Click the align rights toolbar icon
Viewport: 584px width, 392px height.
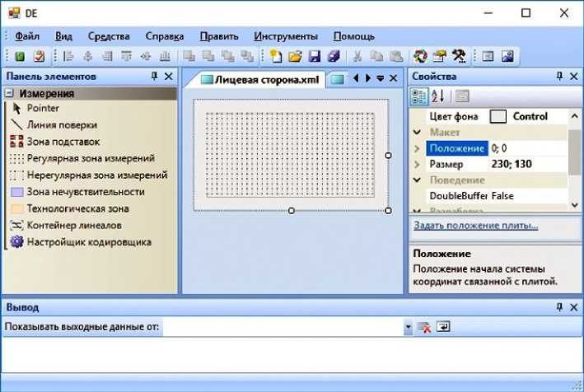point(107,56)
